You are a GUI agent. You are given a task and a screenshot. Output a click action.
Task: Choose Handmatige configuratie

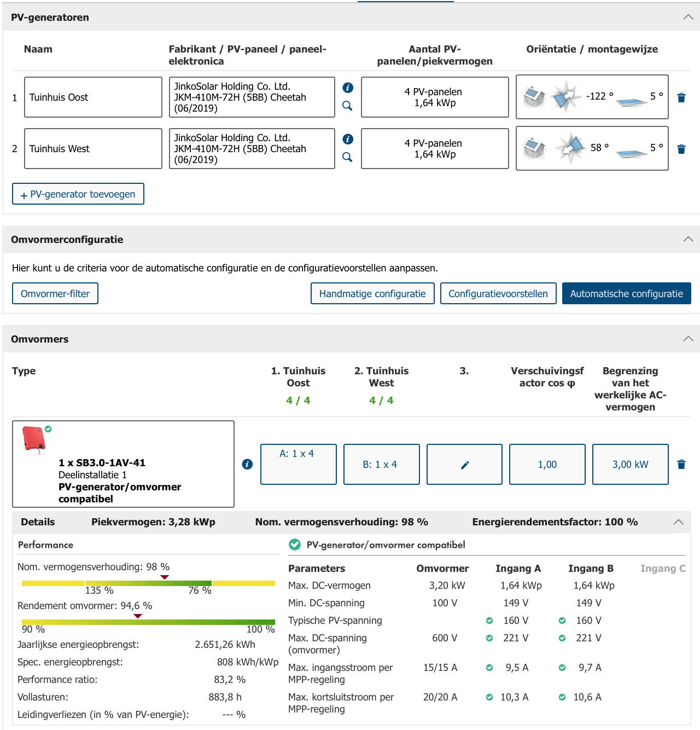pos(372,293)
